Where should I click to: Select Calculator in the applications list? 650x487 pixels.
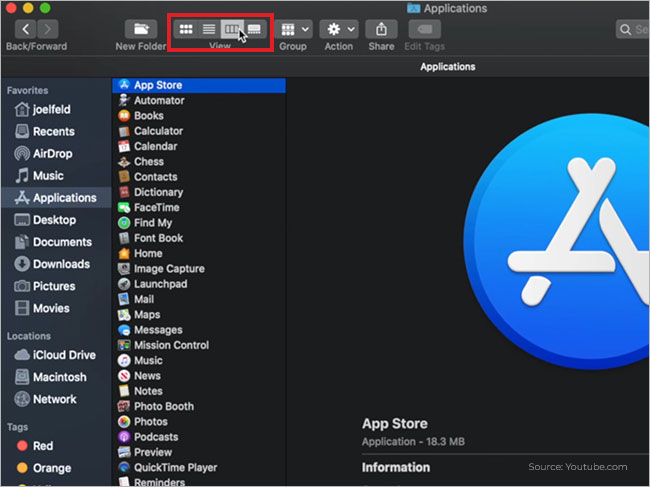(199, 131)
